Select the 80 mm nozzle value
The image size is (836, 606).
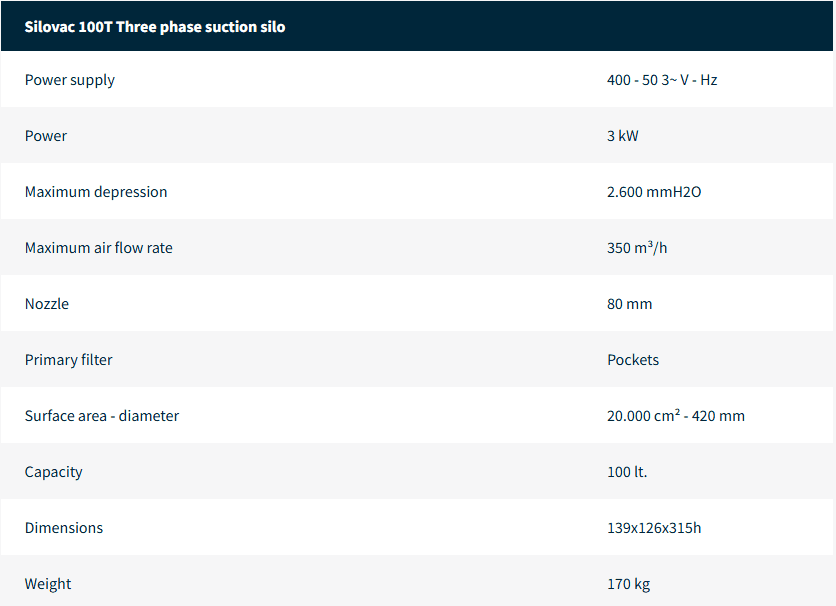click(x=629, y=304)
